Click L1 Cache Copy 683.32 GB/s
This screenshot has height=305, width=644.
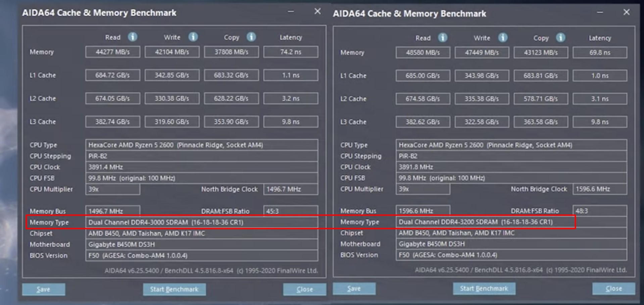coord(232,75)
